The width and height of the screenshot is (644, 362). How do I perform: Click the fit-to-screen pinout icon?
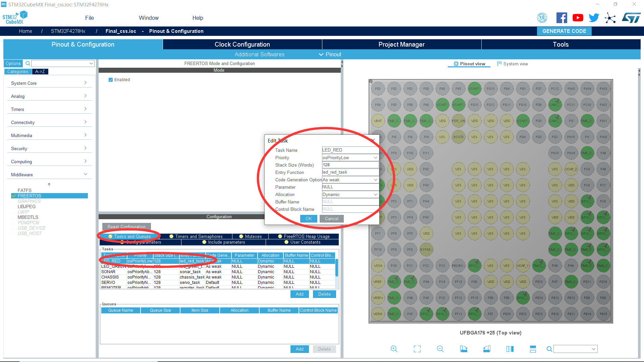[x=417, y=349]
